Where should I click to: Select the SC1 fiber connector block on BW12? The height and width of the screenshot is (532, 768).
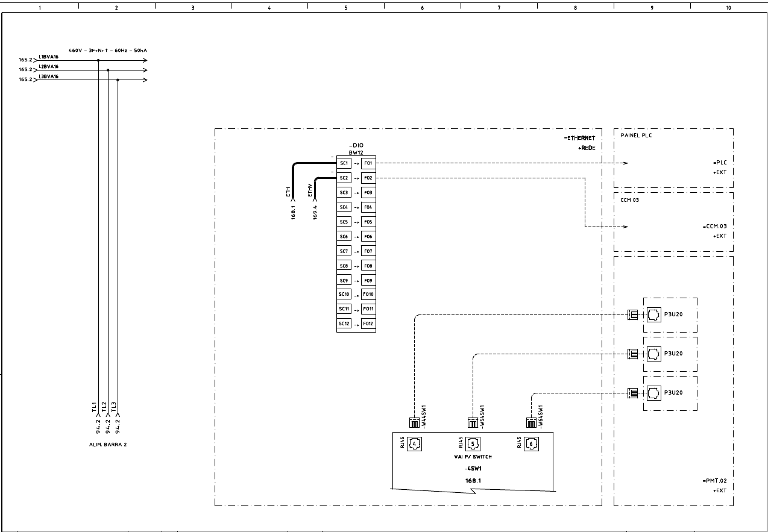pos(344,163)
